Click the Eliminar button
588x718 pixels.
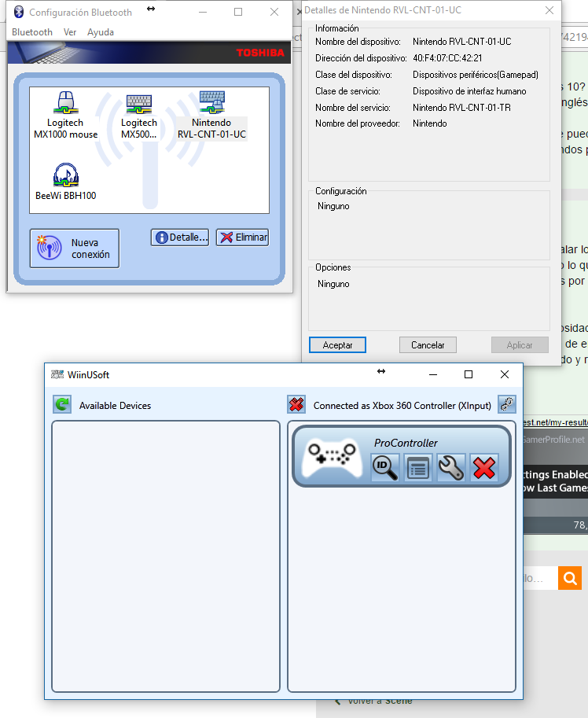tap(243, 237)
